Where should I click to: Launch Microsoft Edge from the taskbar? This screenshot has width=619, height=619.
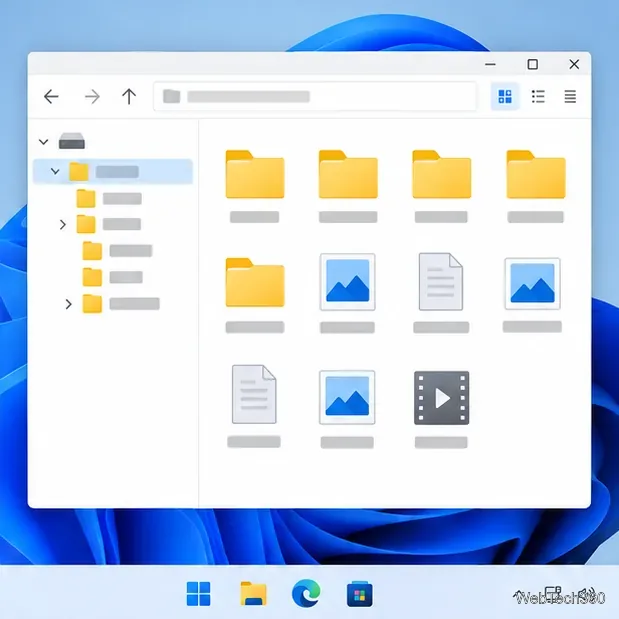pos(306,593)
